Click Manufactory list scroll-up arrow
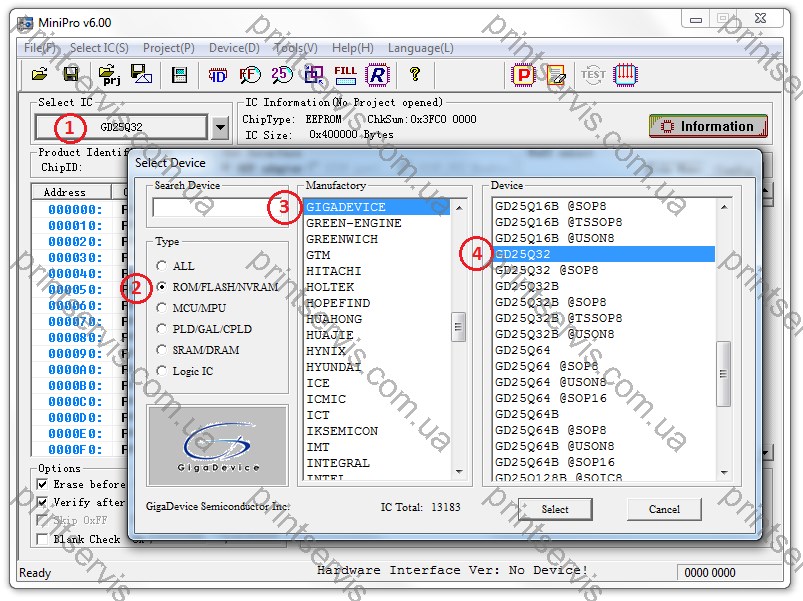The height and width of the screenshot is (601, 803). 459,208
